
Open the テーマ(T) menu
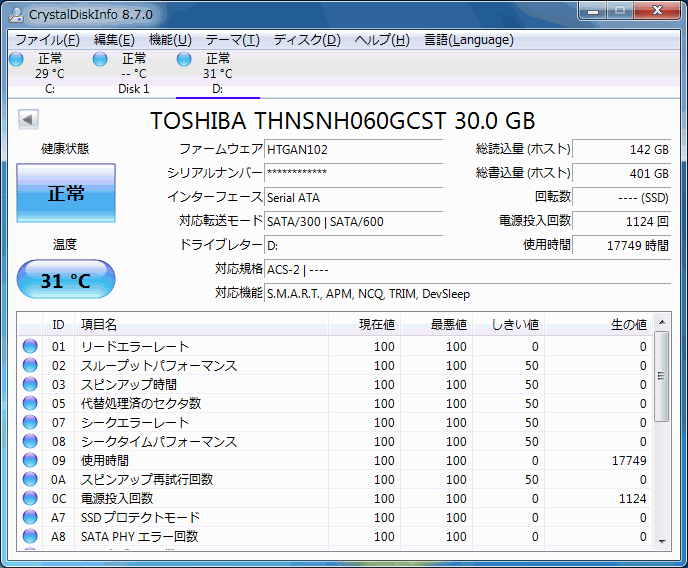(x=233, y=40)
